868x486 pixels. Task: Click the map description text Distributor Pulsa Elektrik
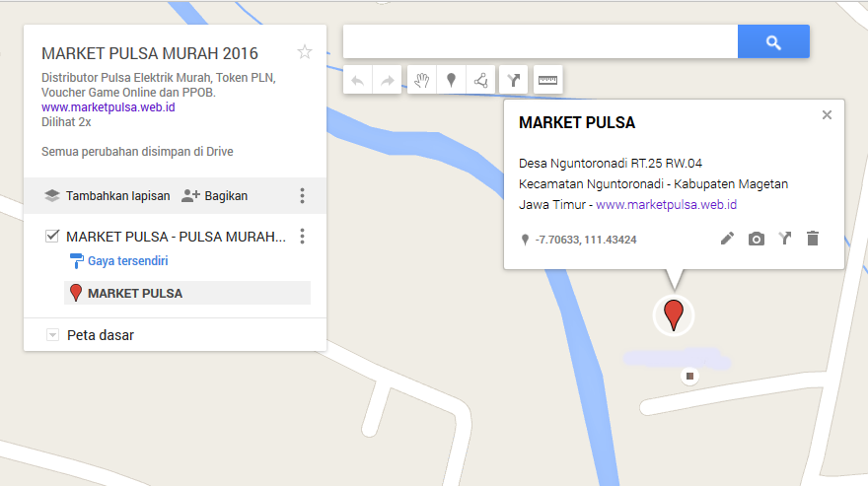coord(159,85)
